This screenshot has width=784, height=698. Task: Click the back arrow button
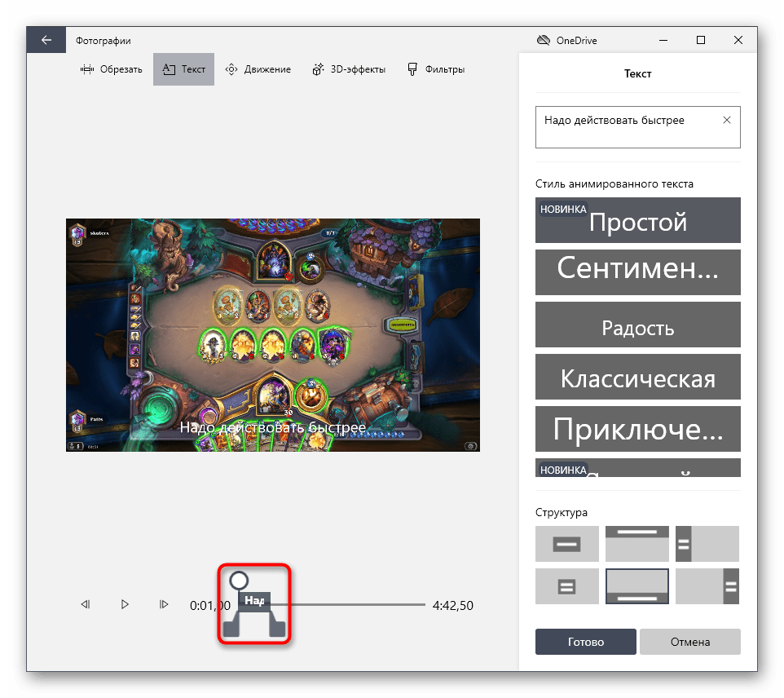tap(46, 40)
